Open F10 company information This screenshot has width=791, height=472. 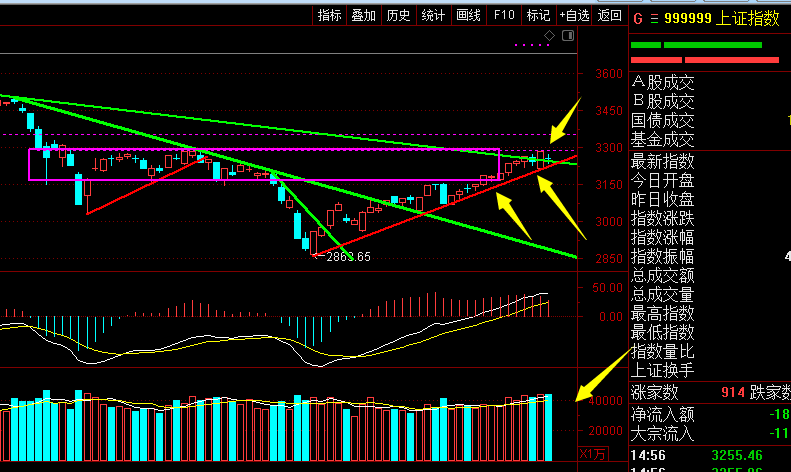[x=504, y=16]
